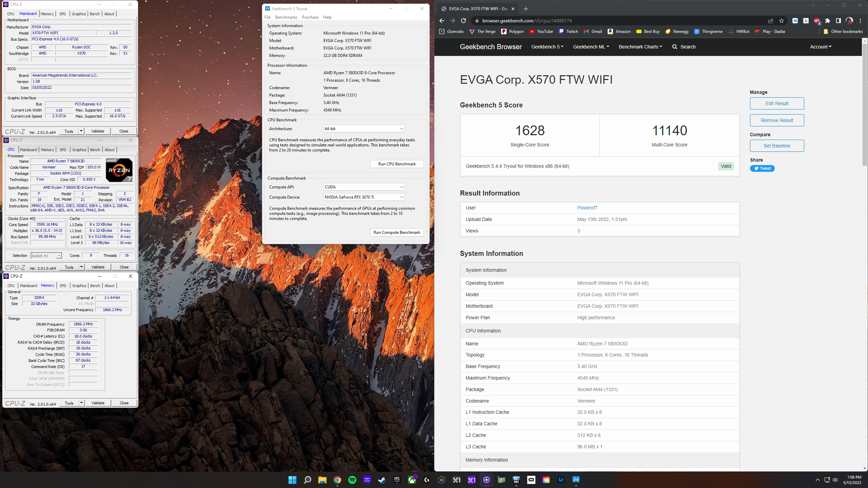Open the Benchmarks menu in Geekbench 5 Tryout
This screenshot has width=868, height=488.
(286, 17)
